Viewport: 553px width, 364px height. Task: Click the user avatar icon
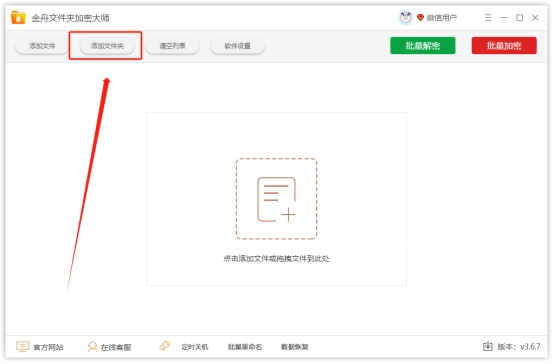coord(406,17)
